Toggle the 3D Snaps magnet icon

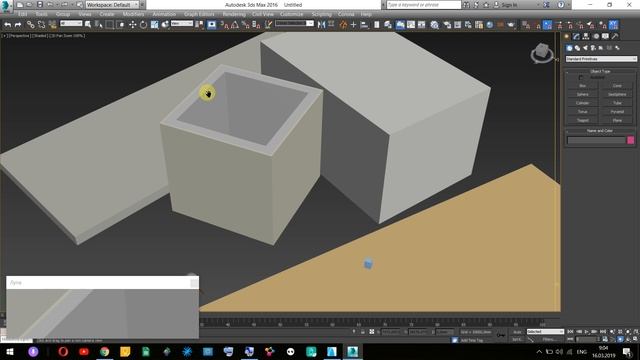[224, 25]
